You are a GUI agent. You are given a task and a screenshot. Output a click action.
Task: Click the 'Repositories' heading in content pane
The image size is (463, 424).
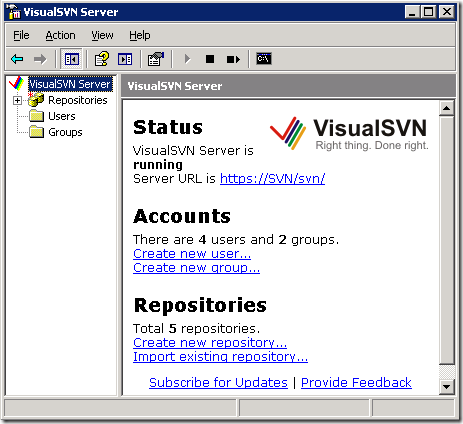click(200, 305)
